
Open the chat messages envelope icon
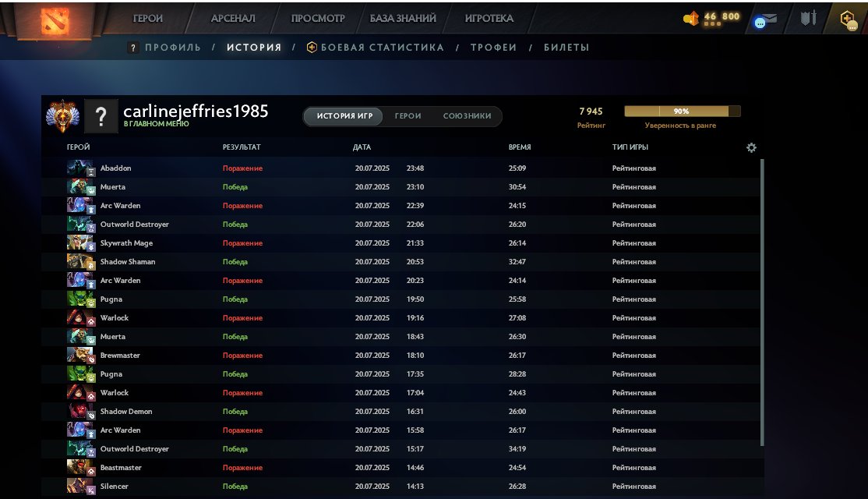coord(766,20)
